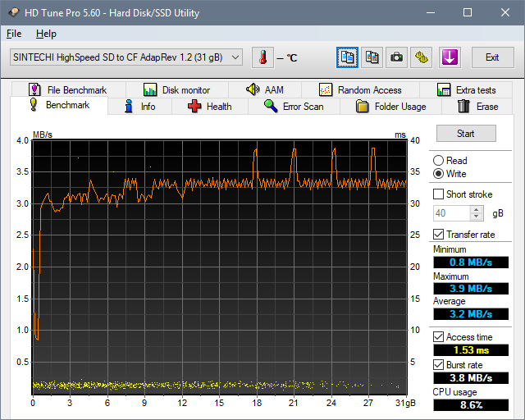Click the Erase trash can icon

[x=463, y=106]
